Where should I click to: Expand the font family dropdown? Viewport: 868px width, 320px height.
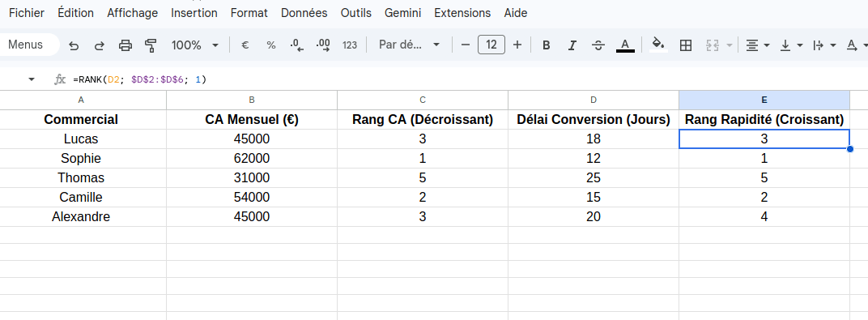pos(409,45)
